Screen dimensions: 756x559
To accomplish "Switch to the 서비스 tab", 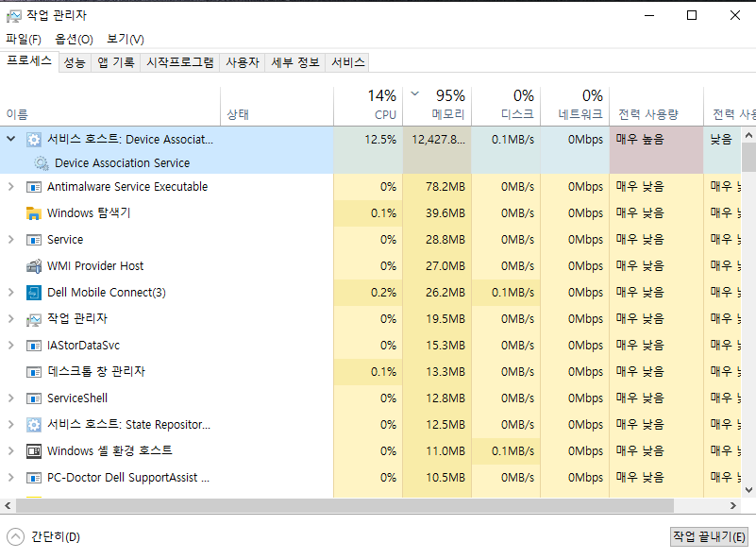I will 347,62.
